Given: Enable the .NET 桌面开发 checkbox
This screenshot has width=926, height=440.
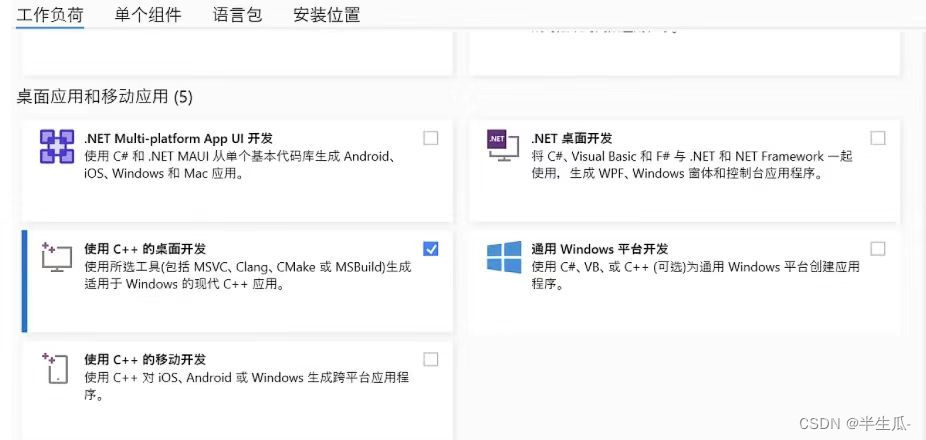Looking at the screenshot, I should [x=878, y=138].
